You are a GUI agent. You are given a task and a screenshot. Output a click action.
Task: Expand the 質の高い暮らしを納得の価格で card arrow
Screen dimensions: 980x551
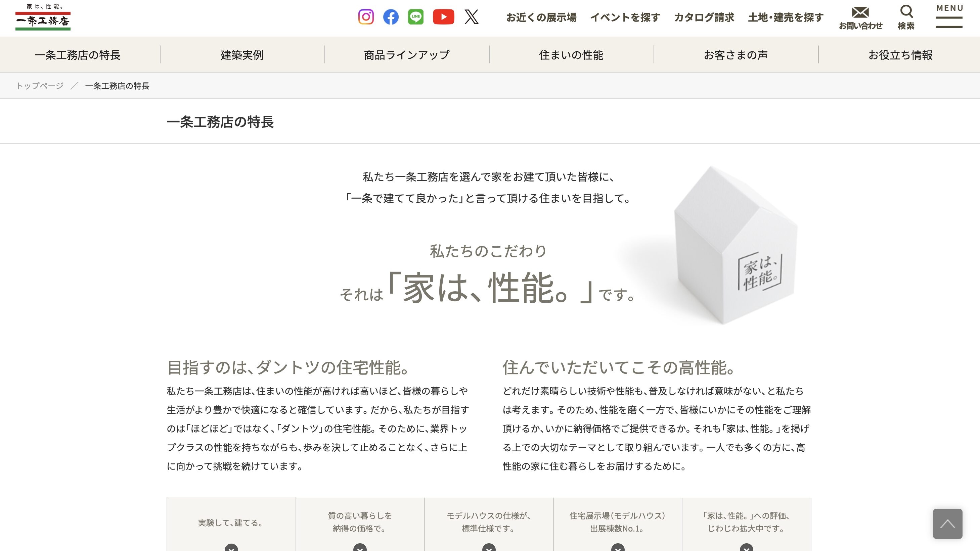tap(360, 548)
